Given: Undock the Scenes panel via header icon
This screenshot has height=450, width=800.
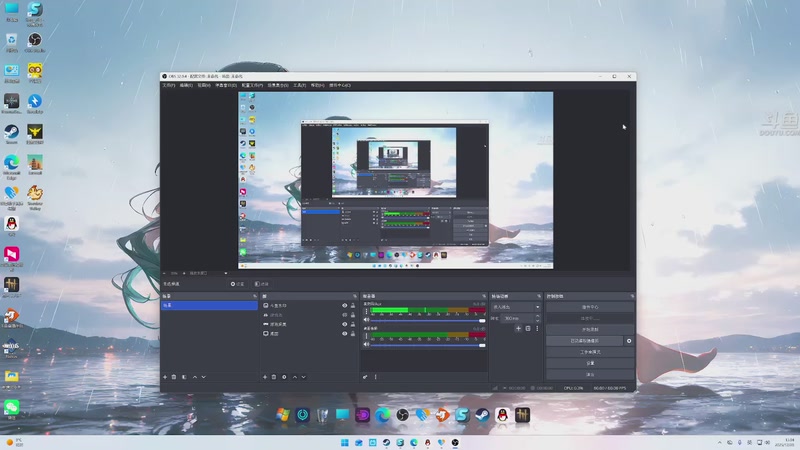Looking at the screenshot, I should pos(255,296).
